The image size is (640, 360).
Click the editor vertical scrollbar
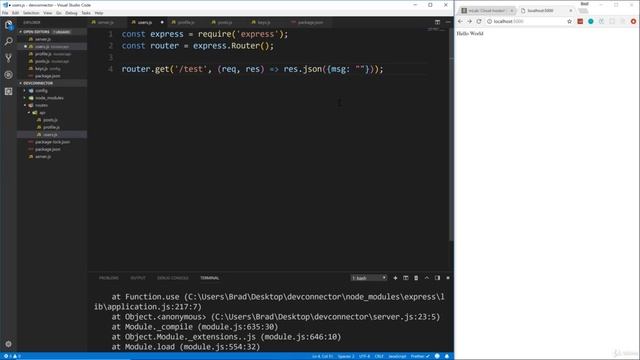click(451, 135)
